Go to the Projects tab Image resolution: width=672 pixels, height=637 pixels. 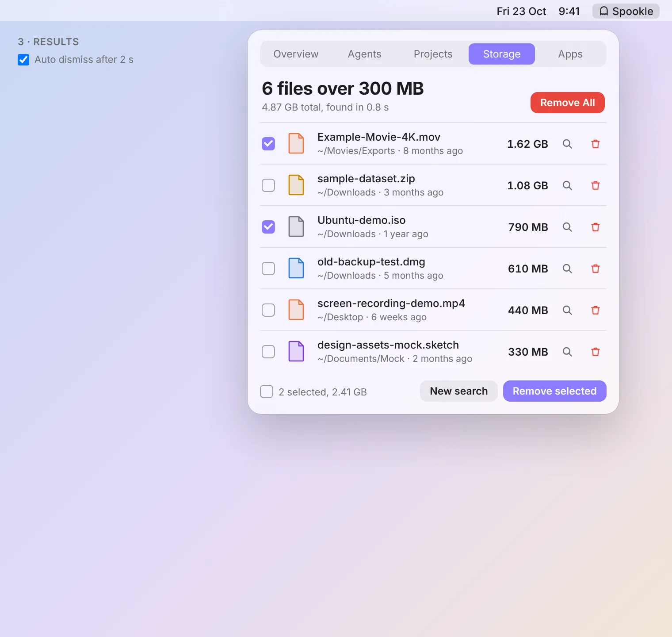433,54
